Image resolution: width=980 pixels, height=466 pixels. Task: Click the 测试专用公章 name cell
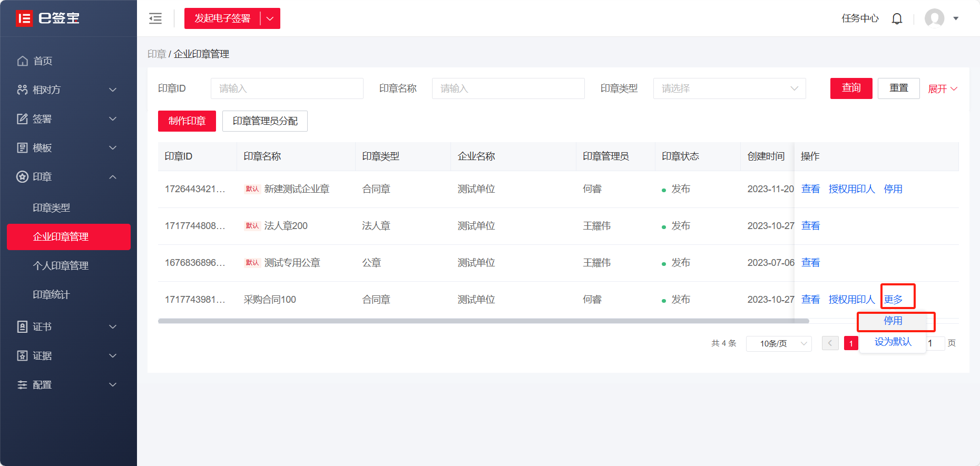click(x=292, y=263)
